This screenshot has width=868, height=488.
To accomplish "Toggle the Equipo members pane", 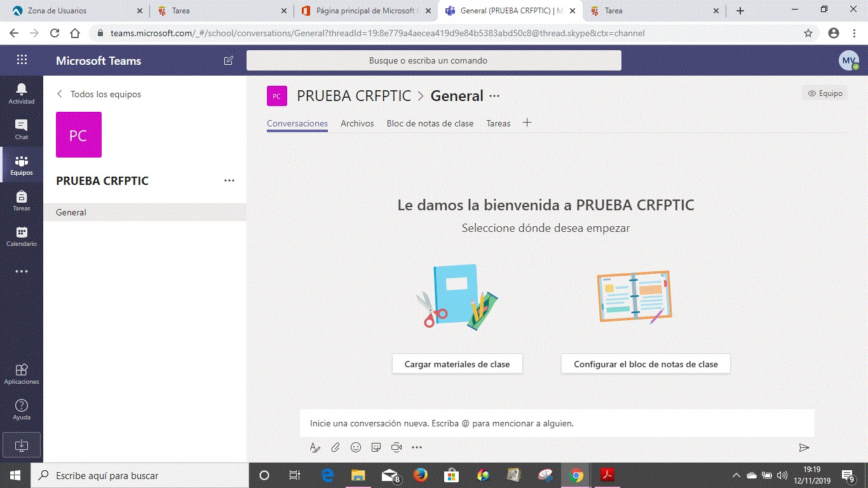I will (824, 93).
